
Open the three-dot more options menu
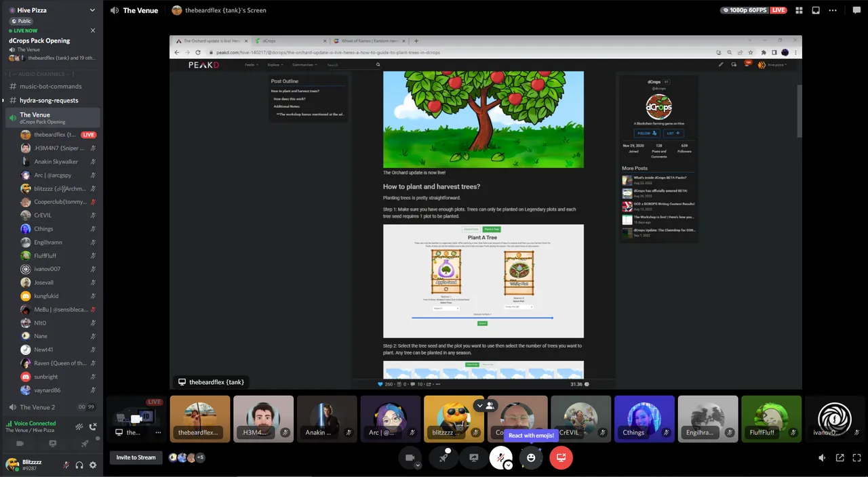click(833, 10)
